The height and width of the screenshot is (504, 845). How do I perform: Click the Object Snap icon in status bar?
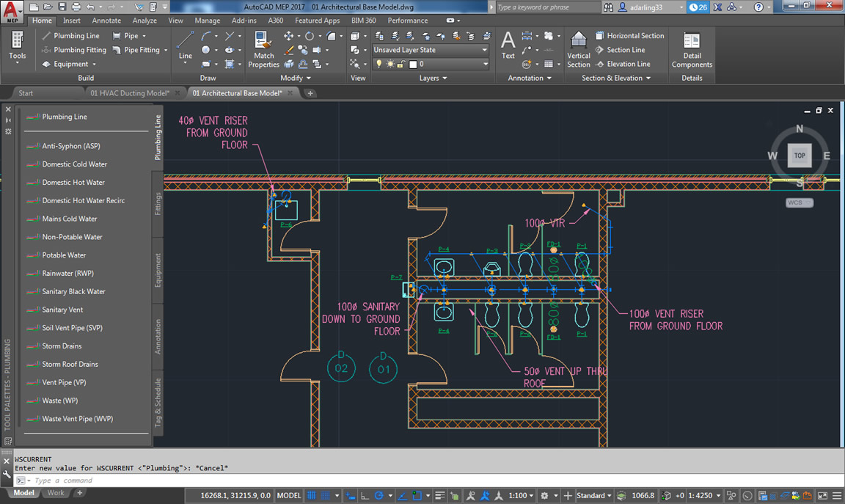tap(417, 495)
